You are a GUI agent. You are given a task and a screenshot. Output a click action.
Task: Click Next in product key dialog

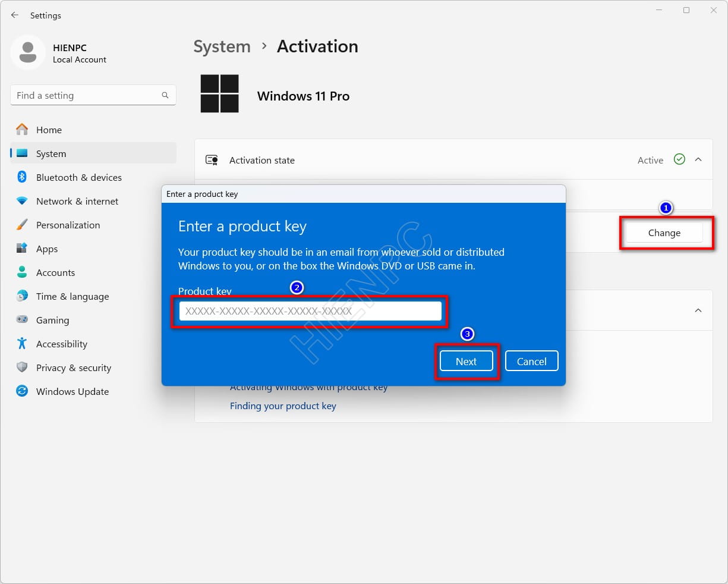467,362
